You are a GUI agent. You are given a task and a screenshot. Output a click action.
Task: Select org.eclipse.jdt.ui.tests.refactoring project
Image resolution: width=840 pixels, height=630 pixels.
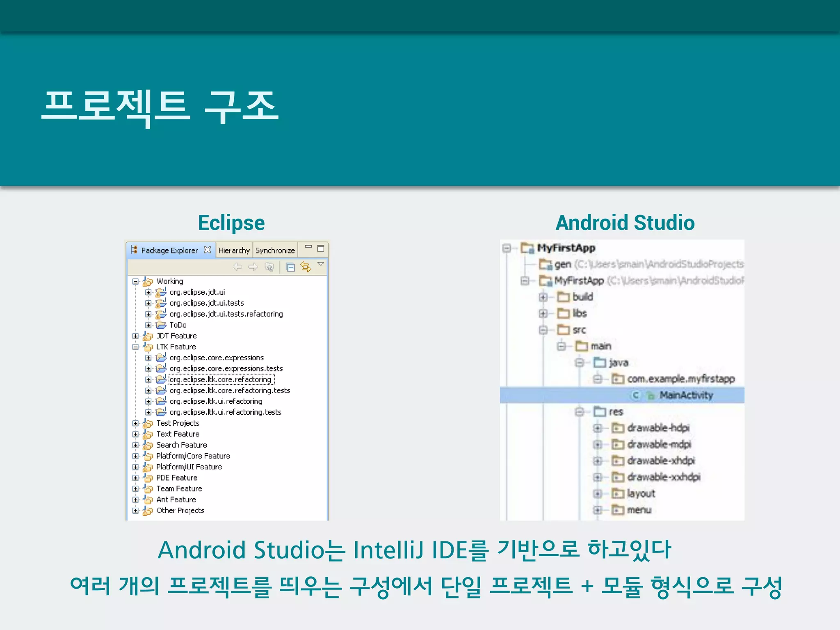click(x=226, y=314)
